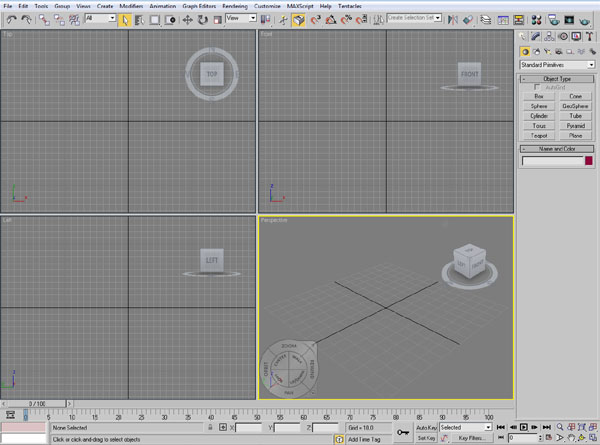Click the Mirror tool icon
Screen dimensions: 600x445
click(453, 20)
